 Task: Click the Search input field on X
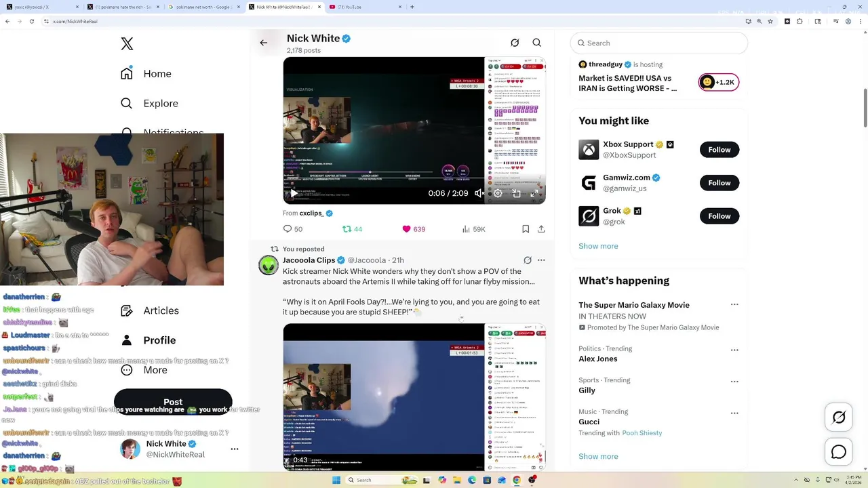(659, 43)
